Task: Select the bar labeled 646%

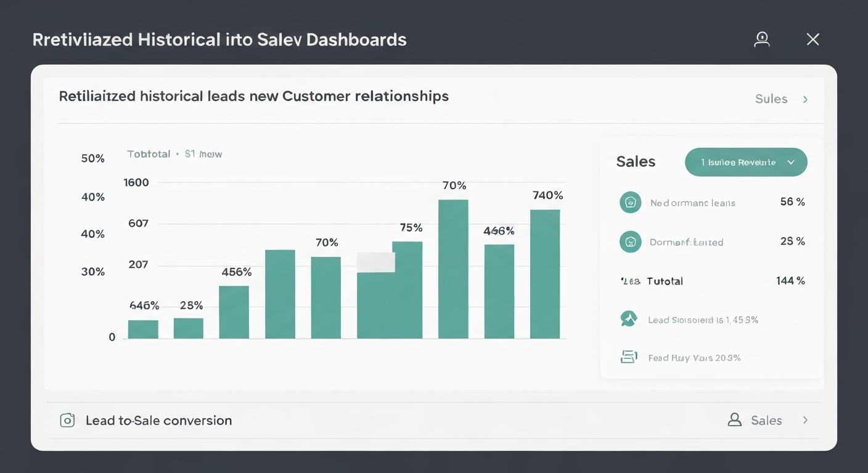Action: point(143,329)
